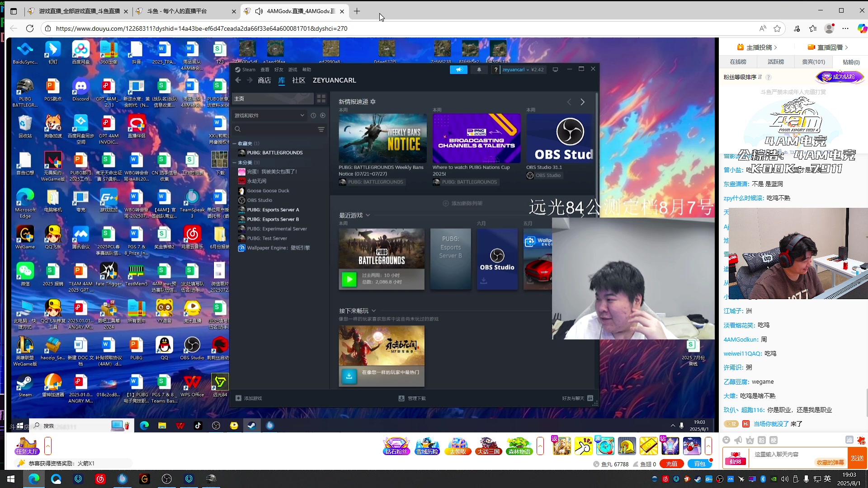This screenshot has height=488, width=868.
Task: Open the 森林物语 game icon
Action: point(519,446)
